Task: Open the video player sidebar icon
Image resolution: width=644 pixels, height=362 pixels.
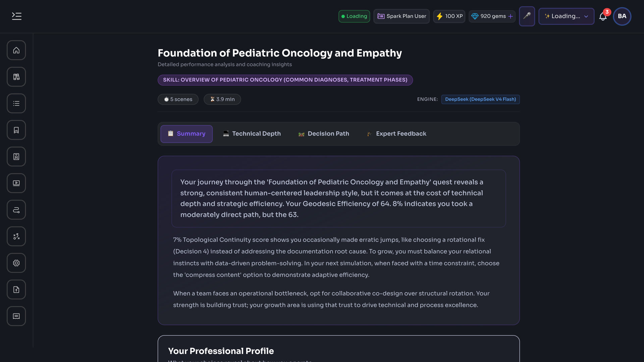Action: pyautogui.click(x=16, y=183)
